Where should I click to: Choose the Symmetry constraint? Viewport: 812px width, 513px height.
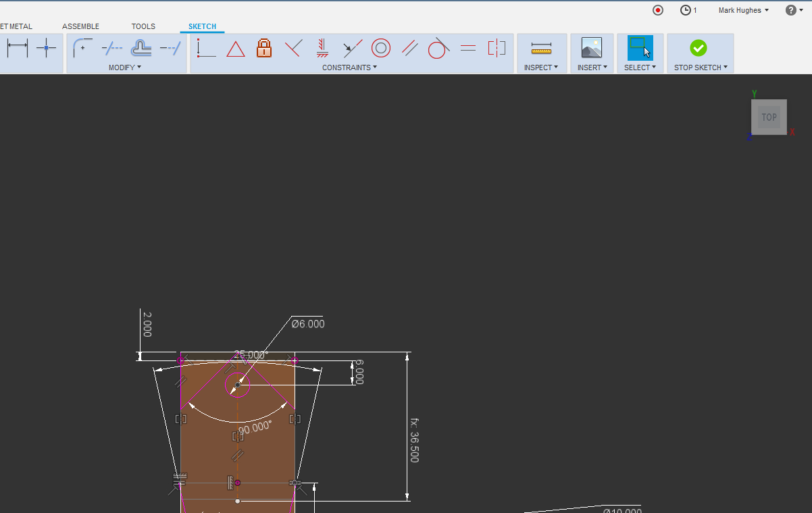click(x=497, y=48)
